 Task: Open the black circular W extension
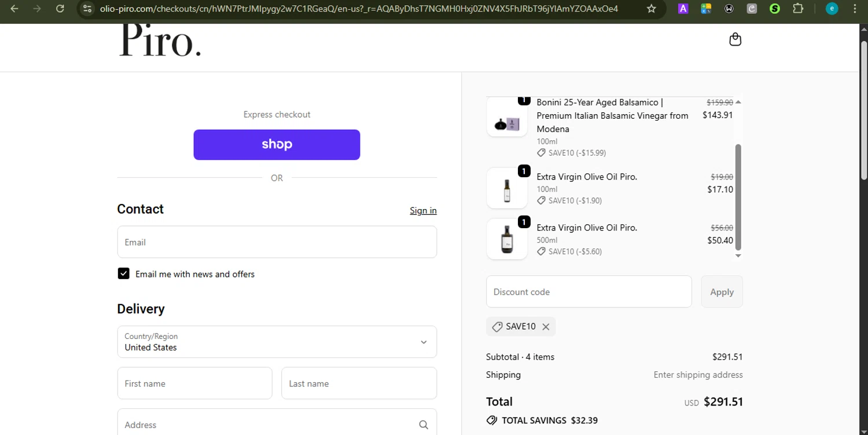(x=729, y=9)
